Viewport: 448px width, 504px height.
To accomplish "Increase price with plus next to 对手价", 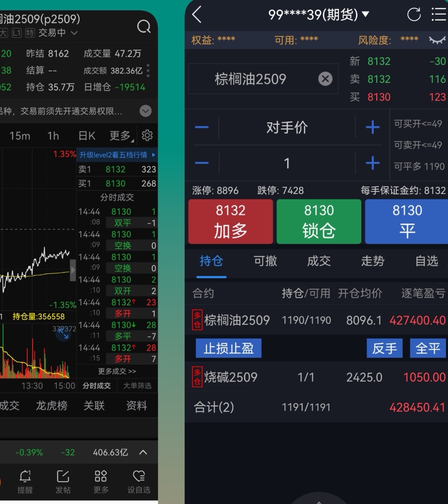I will pos(373,127).
